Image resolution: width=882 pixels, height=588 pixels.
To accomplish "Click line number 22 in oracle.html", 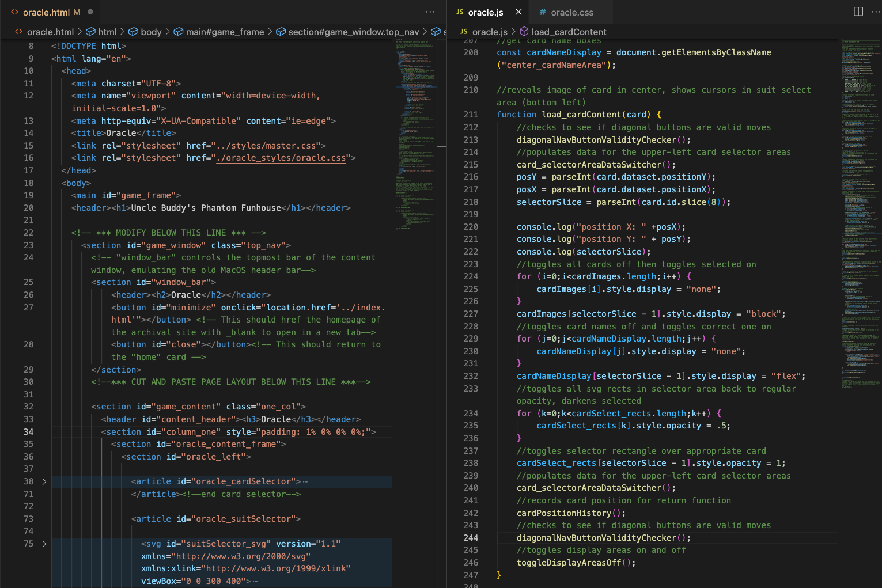I will [x=28, y=233].
